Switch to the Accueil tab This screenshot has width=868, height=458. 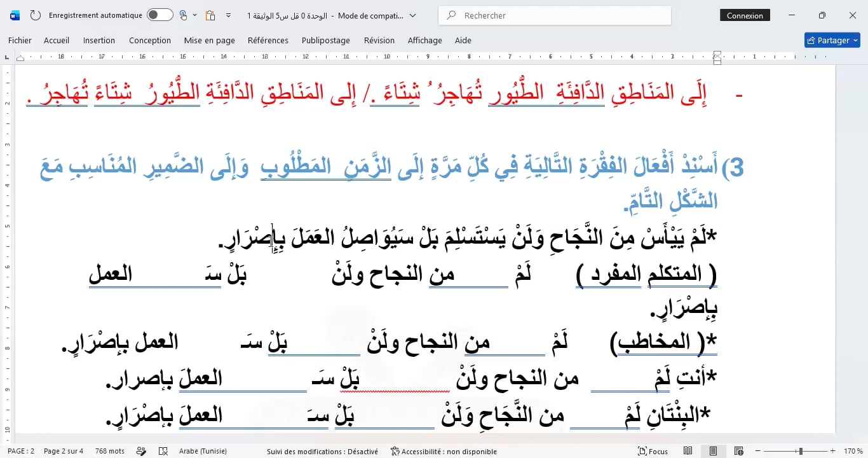pyautogui.click(x=57, y=40)
